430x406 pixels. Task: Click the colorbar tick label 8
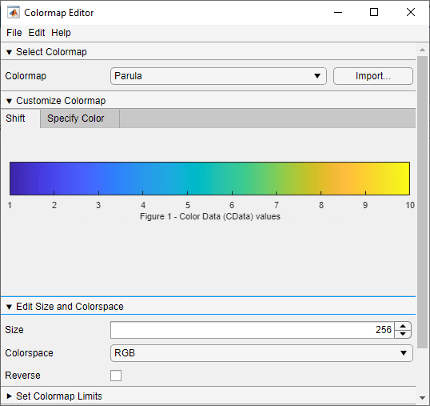(321, 205)
